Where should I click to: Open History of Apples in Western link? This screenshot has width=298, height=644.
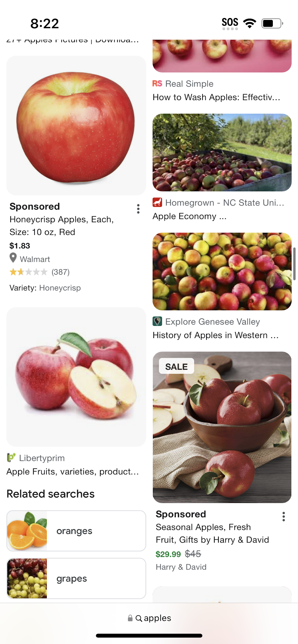[216, 335]
